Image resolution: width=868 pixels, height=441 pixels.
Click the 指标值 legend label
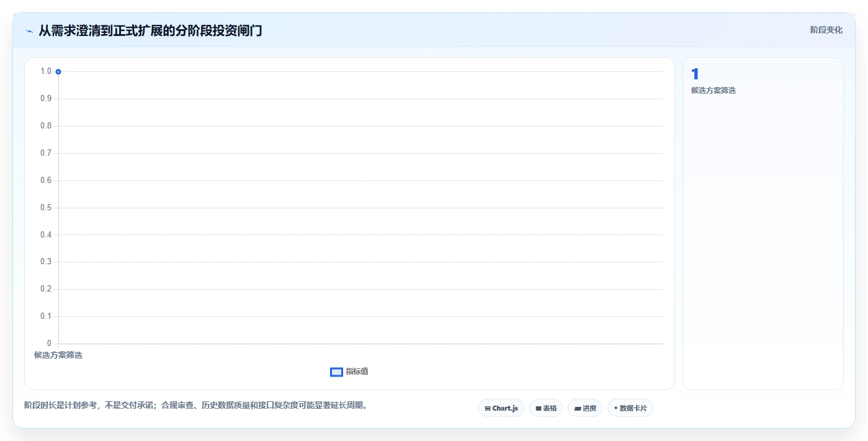pyautogui.click(x=357, y=372)
